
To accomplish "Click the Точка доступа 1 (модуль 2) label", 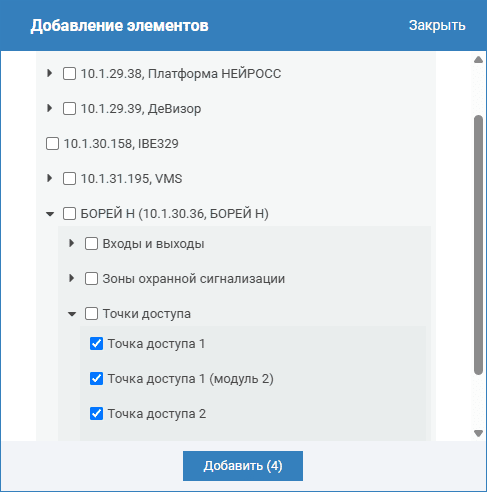I will click(191, 379).
